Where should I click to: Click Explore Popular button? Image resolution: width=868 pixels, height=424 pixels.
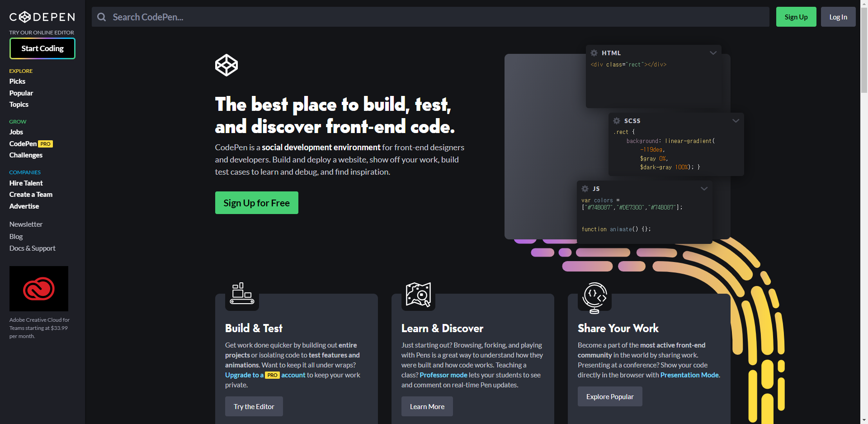pyautogui.click(x=610, y=396)
